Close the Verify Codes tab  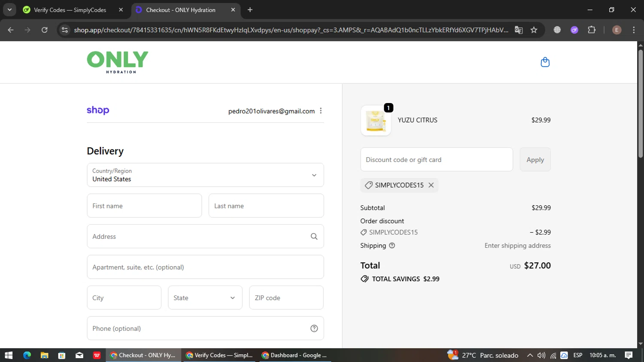point(121,10)
